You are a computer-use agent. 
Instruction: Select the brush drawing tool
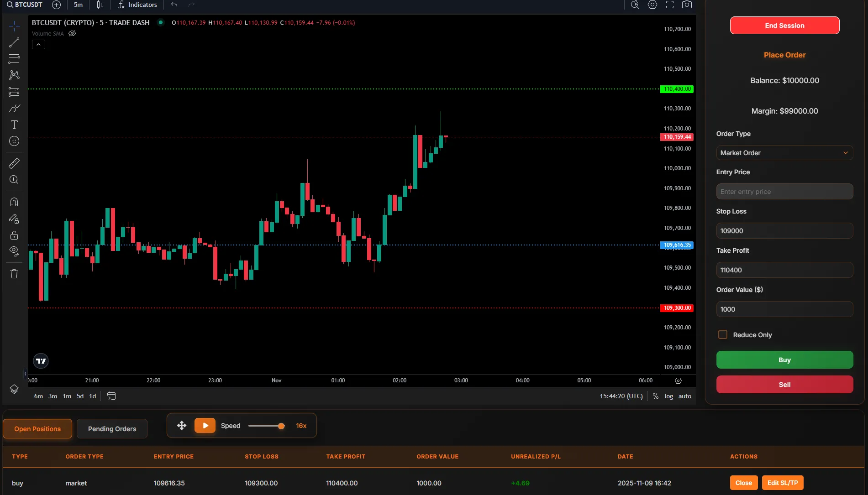coord(14,108)
